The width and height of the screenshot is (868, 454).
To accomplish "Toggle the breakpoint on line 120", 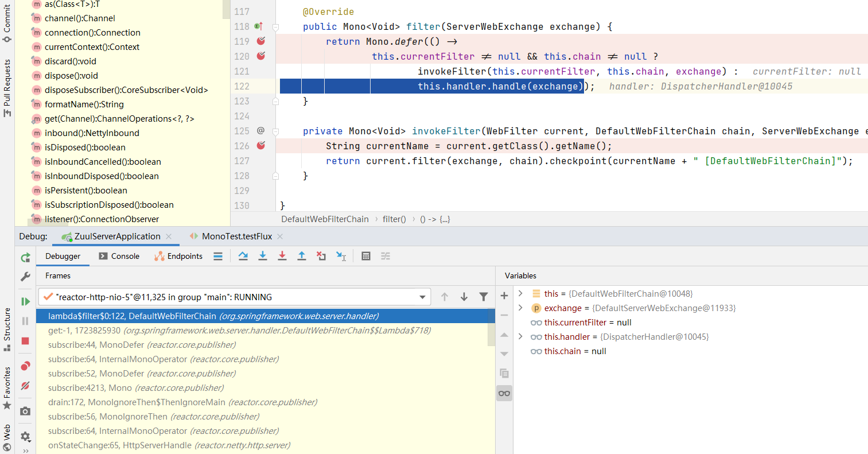I will point(261,56).
